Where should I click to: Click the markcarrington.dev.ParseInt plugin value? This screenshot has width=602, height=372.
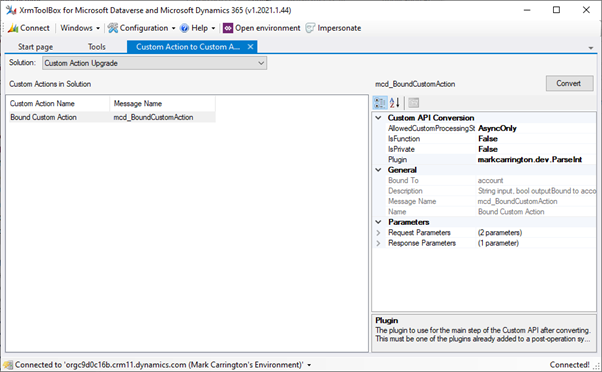click(529, 159)
